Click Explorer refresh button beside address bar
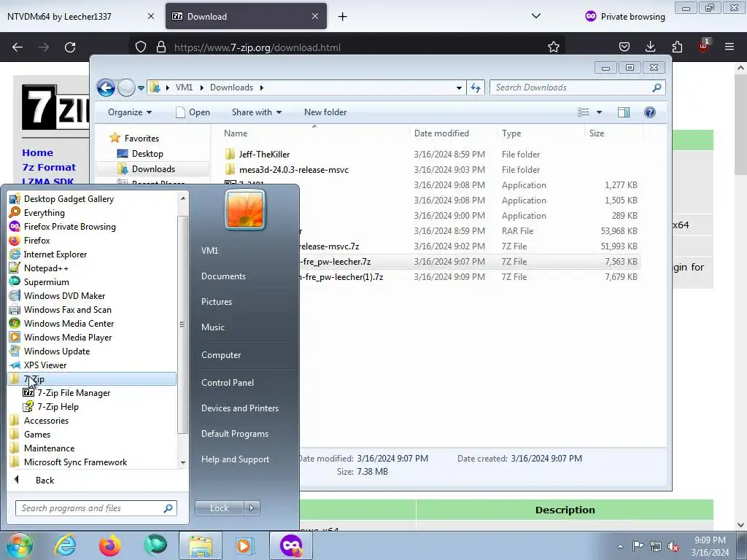747x560 pixels. click(x=476, y=87)
